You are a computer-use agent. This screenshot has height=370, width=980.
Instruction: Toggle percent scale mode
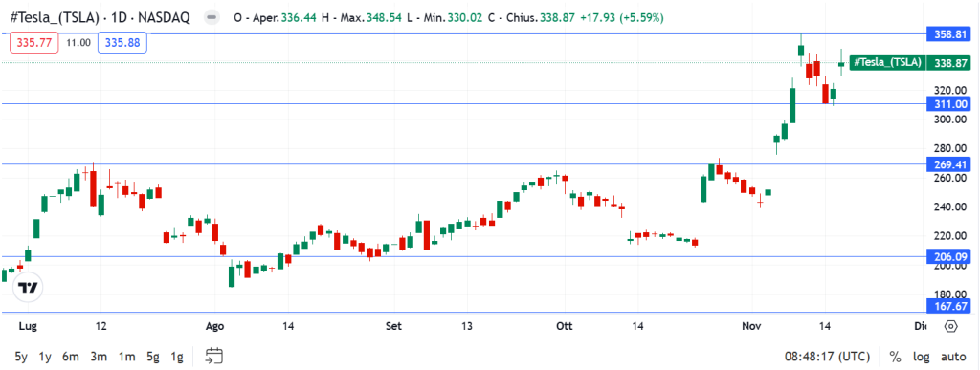click(896, 357)
